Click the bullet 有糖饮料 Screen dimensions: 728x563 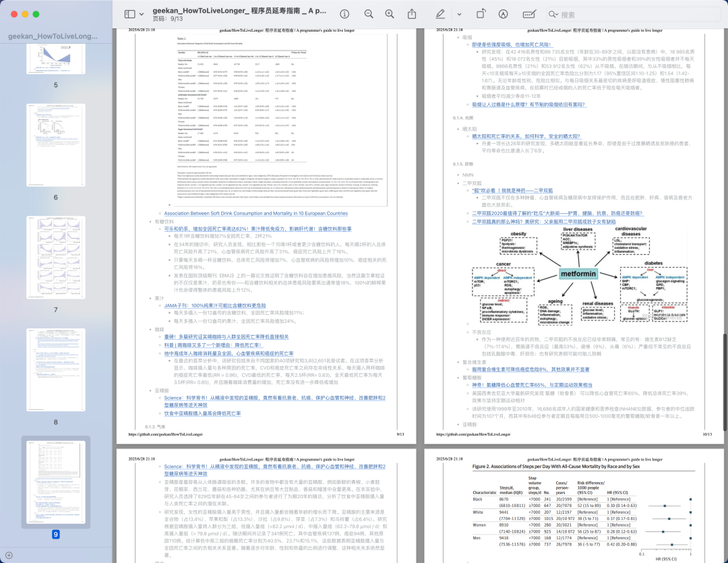click(x=164, y=222)
